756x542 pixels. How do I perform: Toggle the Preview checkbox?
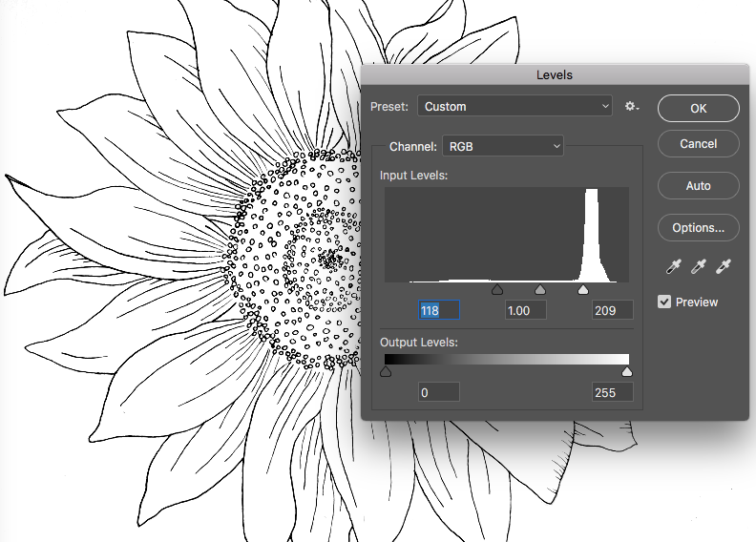[665, 302]
